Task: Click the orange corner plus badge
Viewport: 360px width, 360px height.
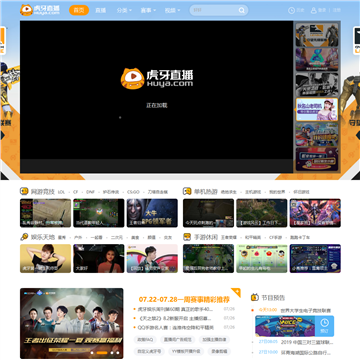Action: click(236, 292)
